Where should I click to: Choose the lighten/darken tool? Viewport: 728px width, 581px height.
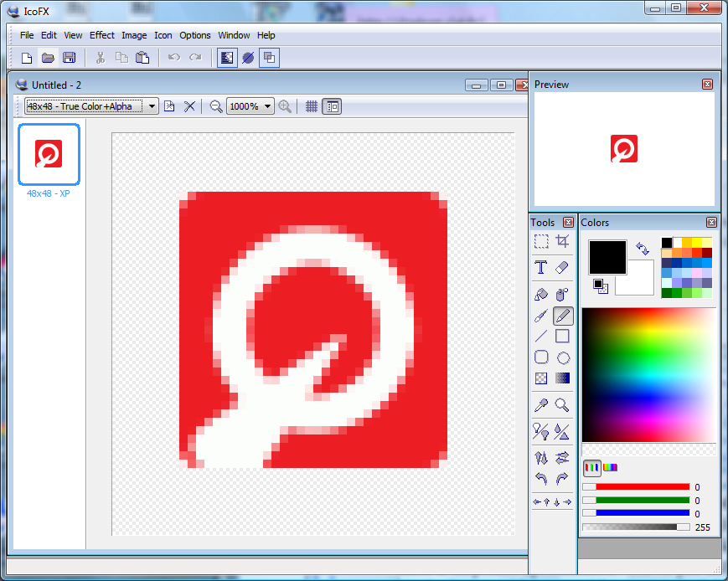(541, 432)
